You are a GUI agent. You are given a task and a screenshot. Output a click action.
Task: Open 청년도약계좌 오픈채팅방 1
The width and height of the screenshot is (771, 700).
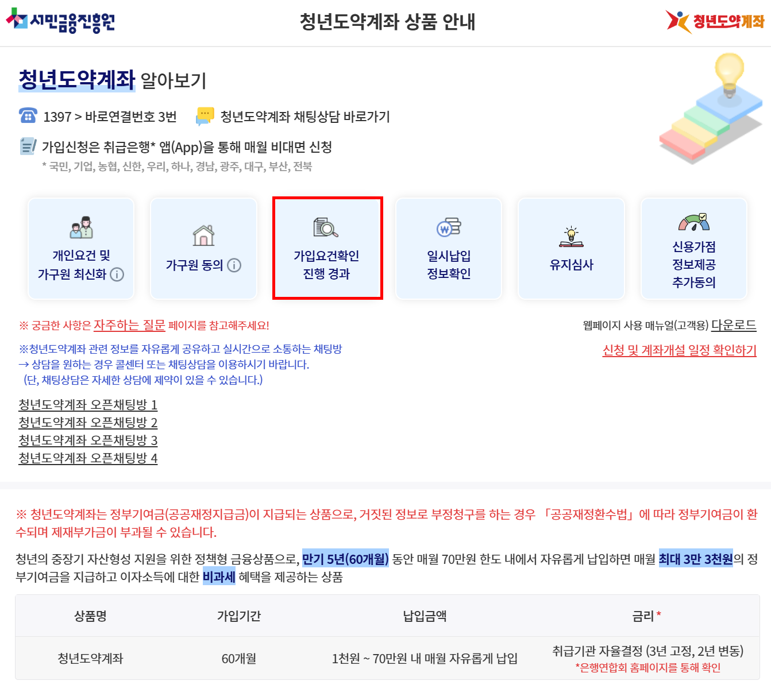88,405
